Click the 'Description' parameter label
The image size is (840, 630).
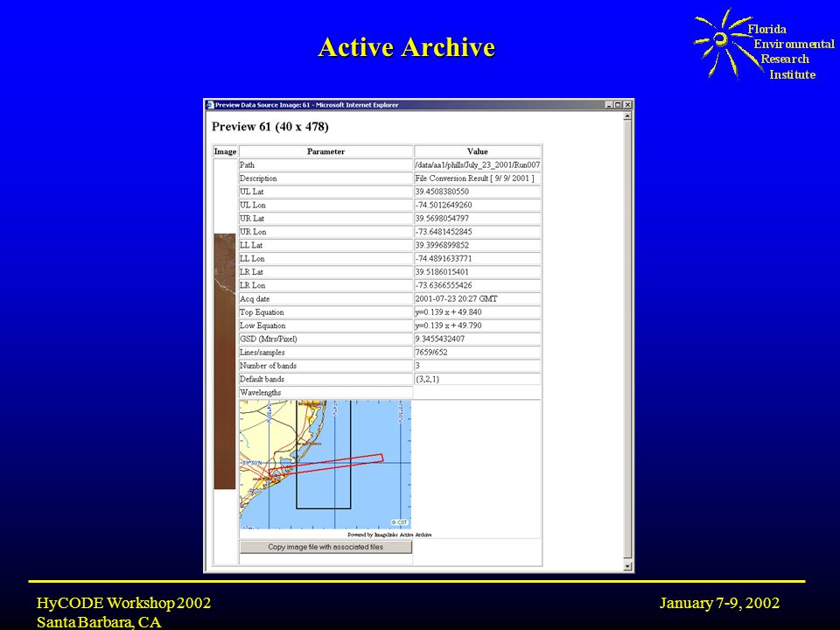(x=258, y=178)
